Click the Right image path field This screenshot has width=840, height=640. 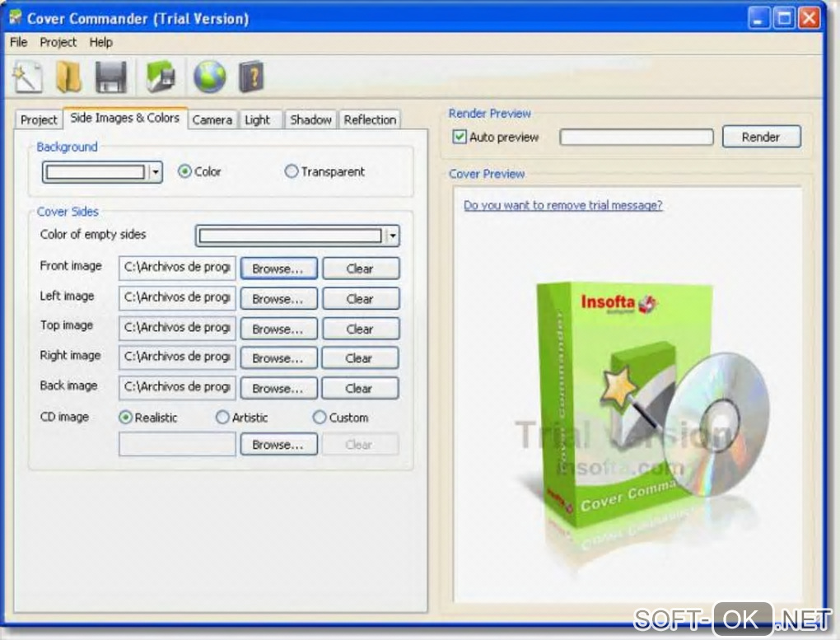[177, 357]
